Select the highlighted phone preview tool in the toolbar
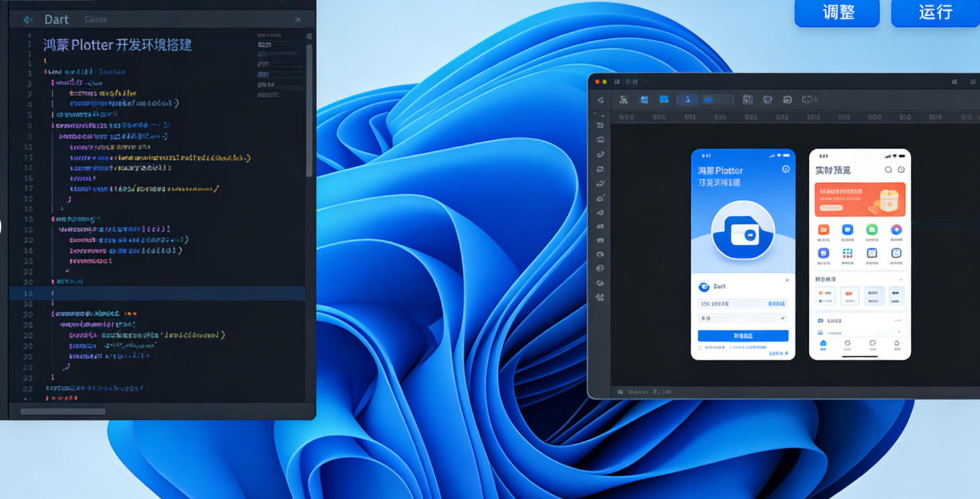 click(x=688, y=99)
